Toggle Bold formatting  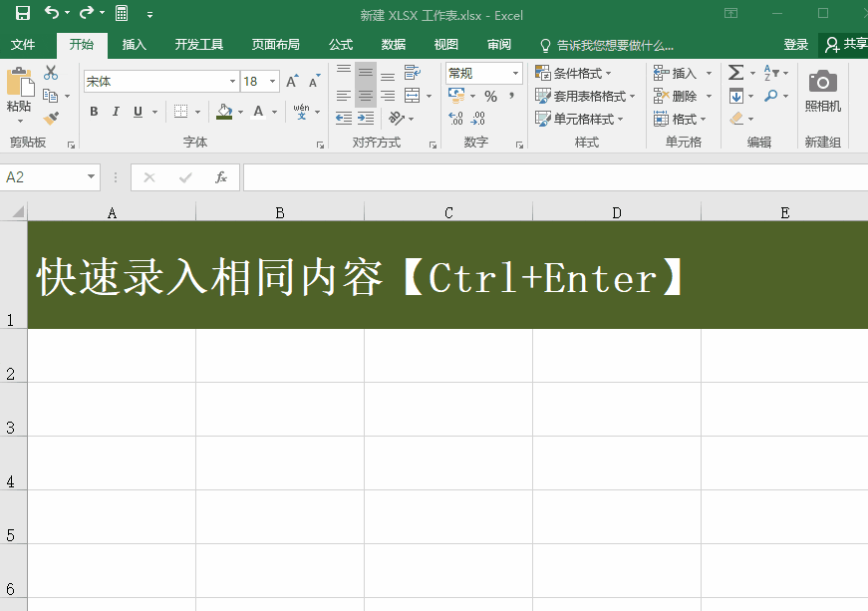(94, 112)
